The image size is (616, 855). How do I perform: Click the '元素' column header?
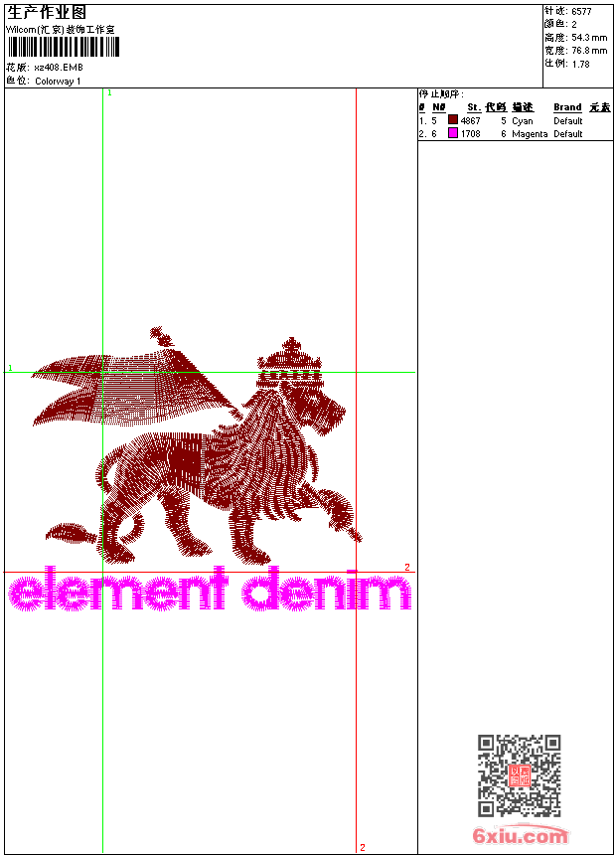click(x=600, y=107)
